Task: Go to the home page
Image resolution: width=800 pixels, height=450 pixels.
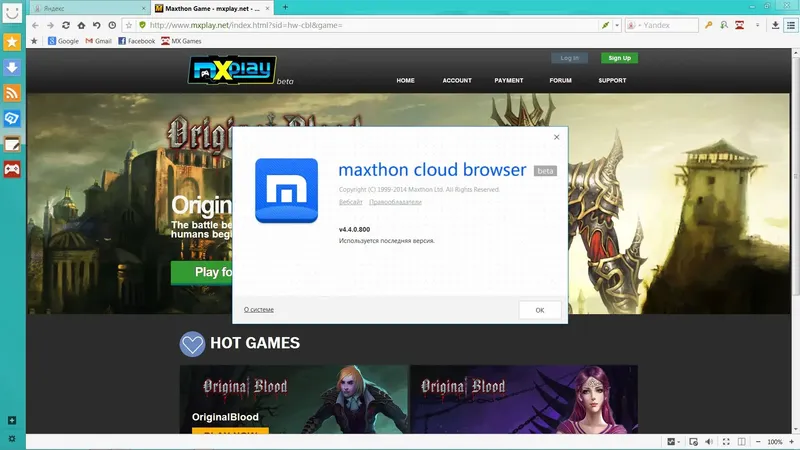Action: point(81,25)
